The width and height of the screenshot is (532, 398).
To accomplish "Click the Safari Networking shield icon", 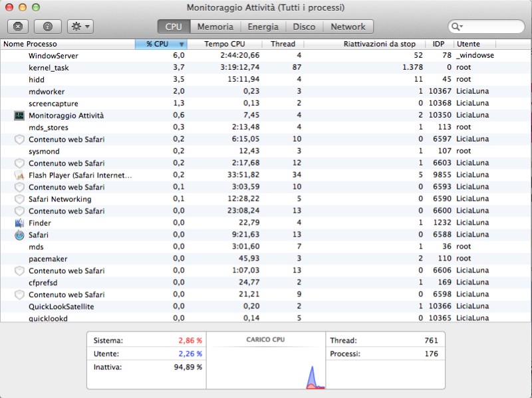I will pyautogui.click(x=19, y=199).
